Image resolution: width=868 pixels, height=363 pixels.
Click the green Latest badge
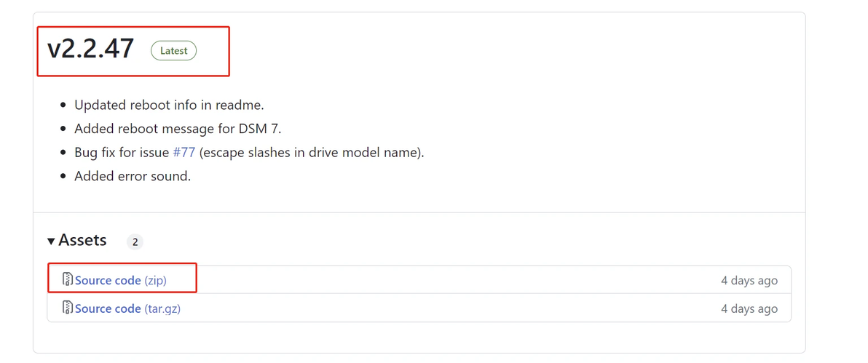coord(173,51)
